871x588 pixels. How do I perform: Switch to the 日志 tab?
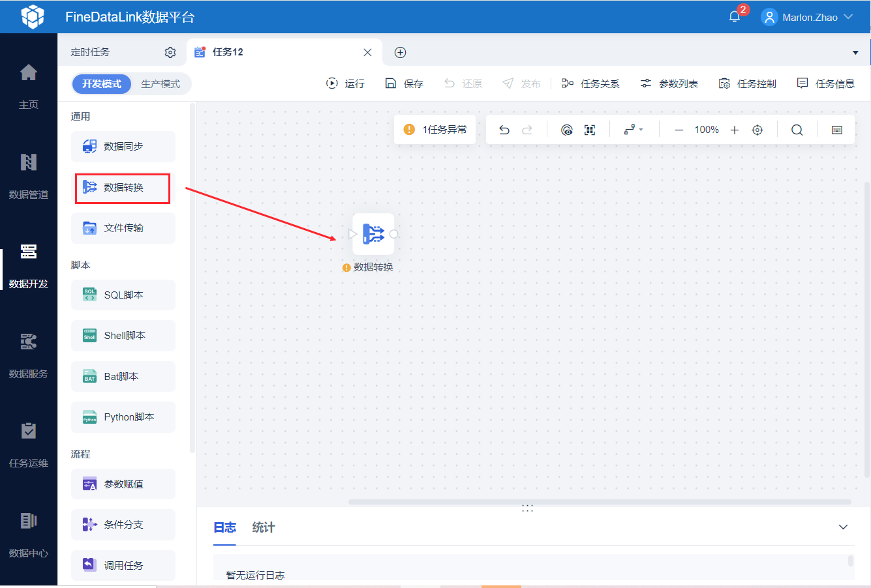[225, 527]
